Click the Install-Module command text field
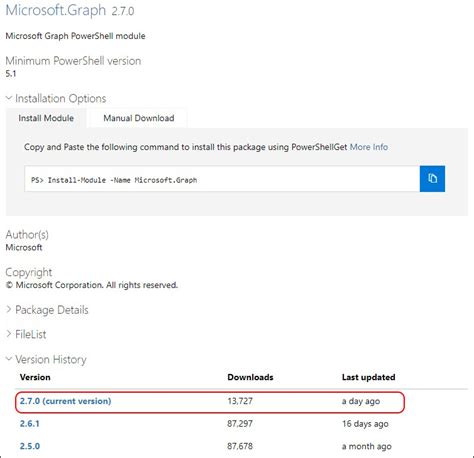This screenshot has width=474, height=458. coord(222,179)
